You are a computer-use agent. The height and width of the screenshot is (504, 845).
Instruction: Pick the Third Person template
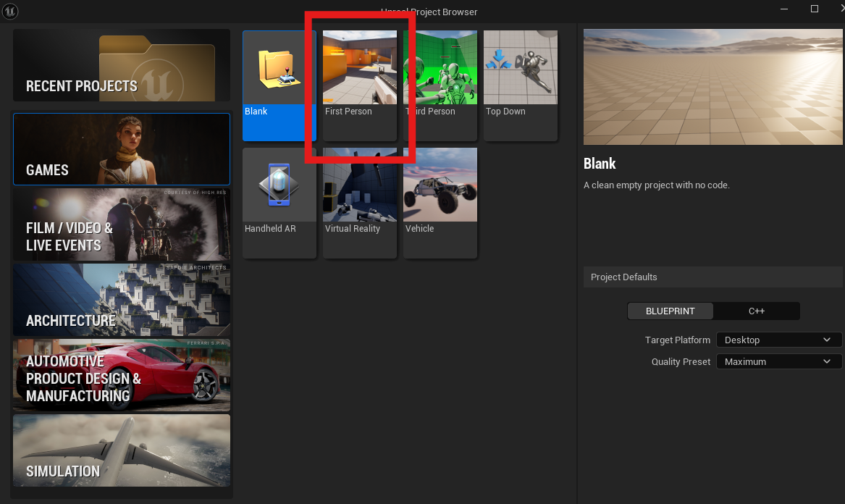(x=440, y=85)
